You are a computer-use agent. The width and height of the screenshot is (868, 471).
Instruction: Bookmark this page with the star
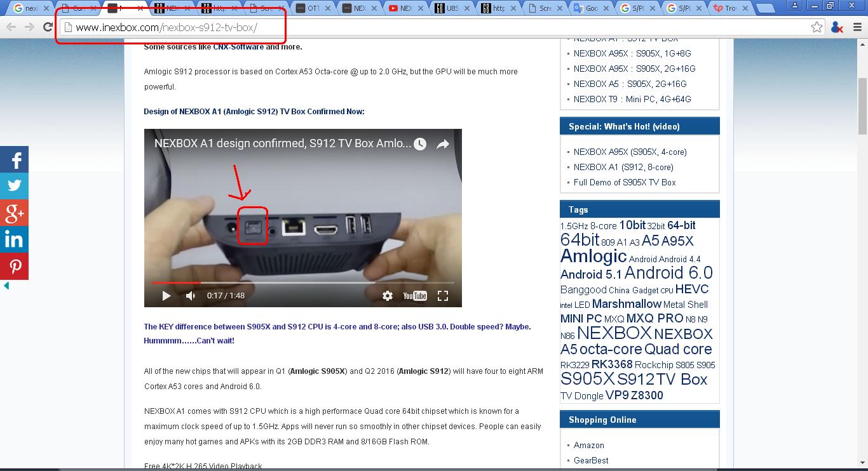(x=817, y=27)
